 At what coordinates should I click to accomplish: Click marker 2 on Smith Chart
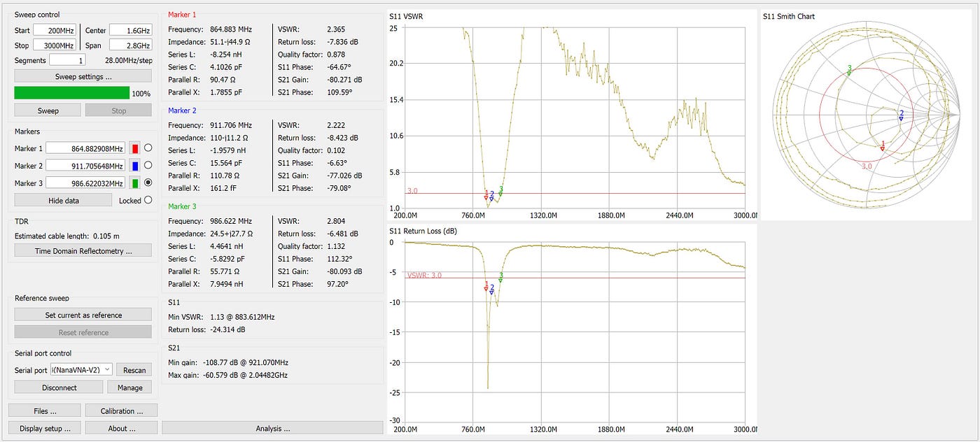901,115
